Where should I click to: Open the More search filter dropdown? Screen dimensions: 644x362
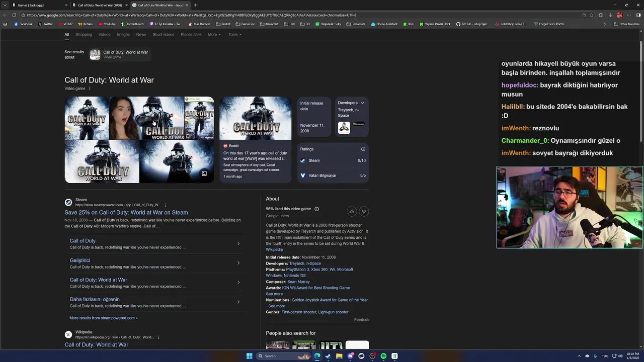[x=214, y=35]
